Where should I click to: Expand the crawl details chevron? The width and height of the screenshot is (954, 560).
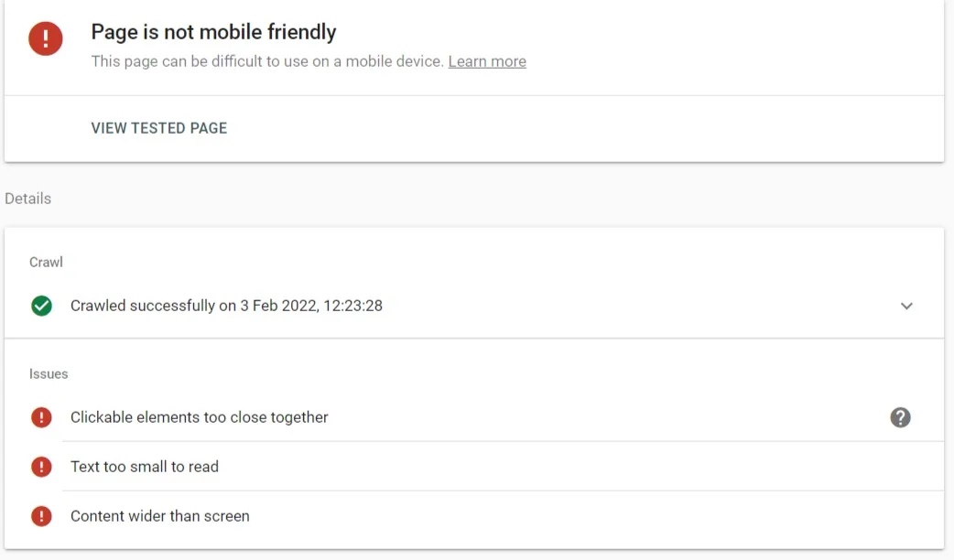coord(906,306)
